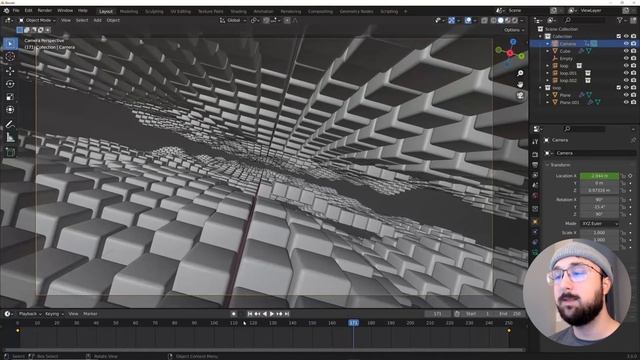Enable material preview shading
The image size is (640, 360).
click(508, 20)
